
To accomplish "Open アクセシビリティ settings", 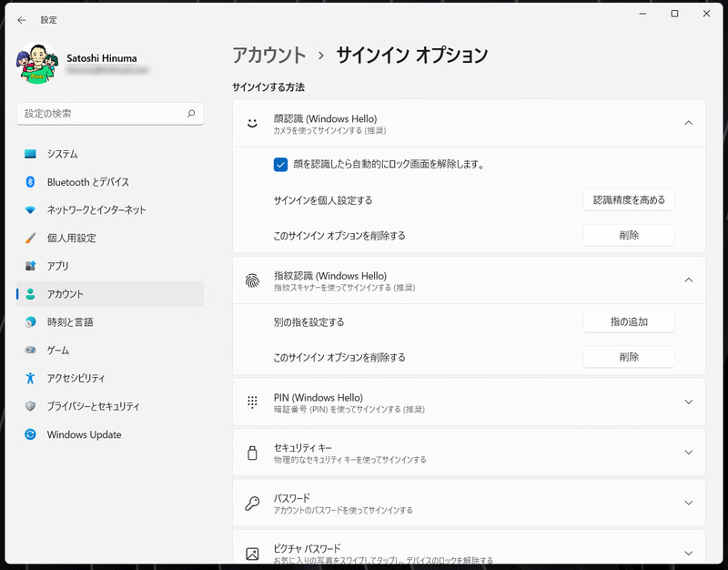I will tap(76, 379).
